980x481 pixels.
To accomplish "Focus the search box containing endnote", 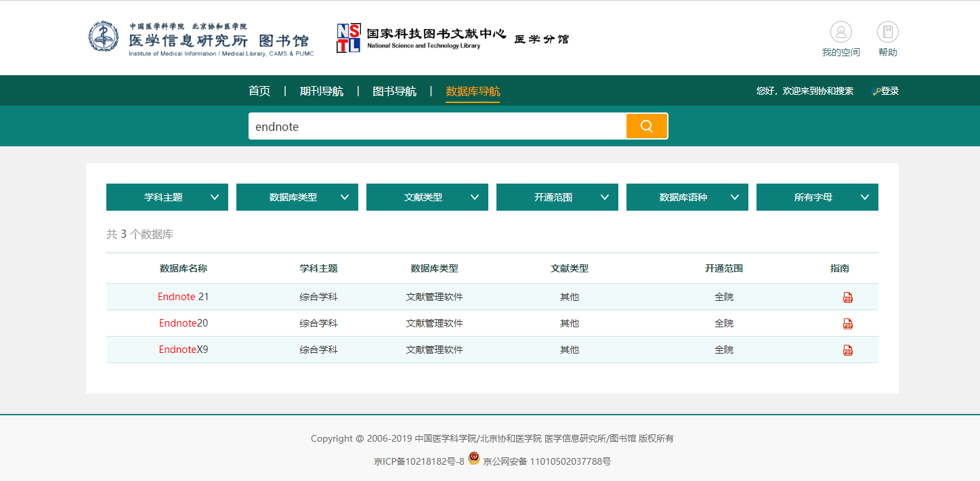I will click(438, 126).
